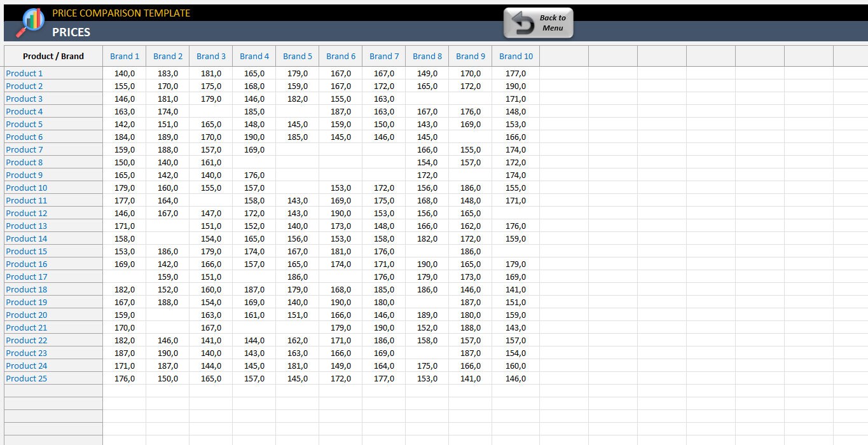Click the PRICES title text
868x445 pixels.
tap(71, 32)
